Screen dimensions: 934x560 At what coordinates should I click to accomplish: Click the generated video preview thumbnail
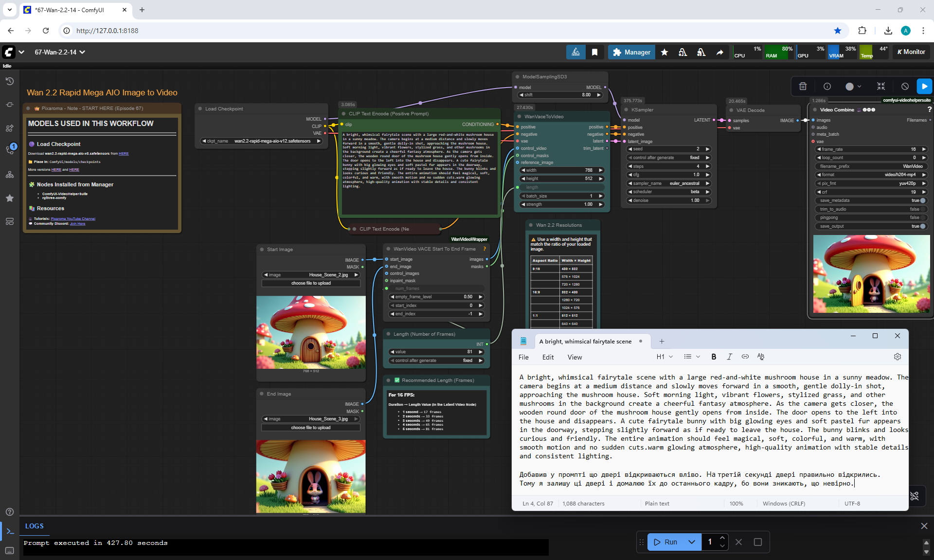tap(871, 274)
